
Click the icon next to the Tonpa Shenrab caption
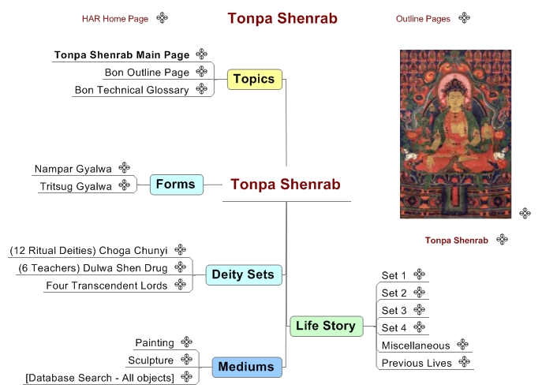502,239
